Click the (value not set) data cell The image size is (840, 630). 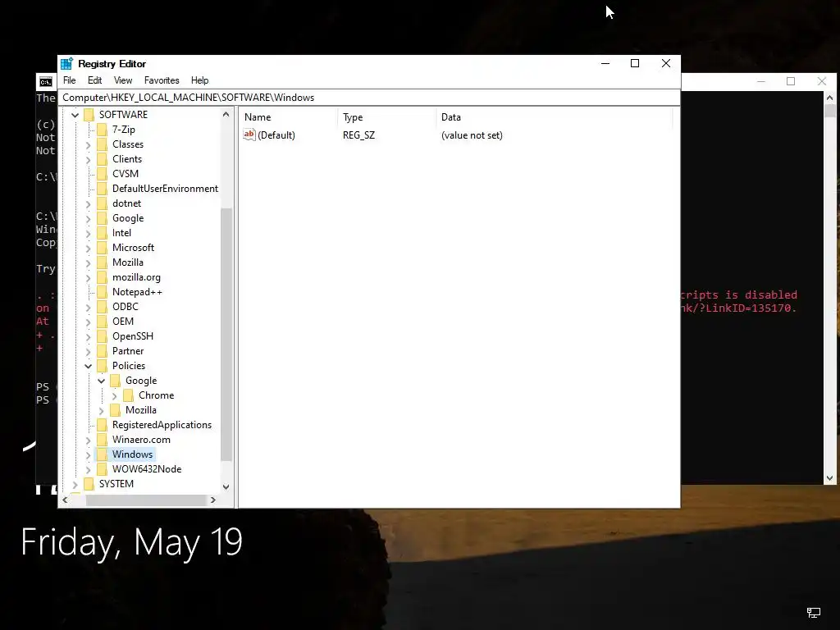(472, 135)
